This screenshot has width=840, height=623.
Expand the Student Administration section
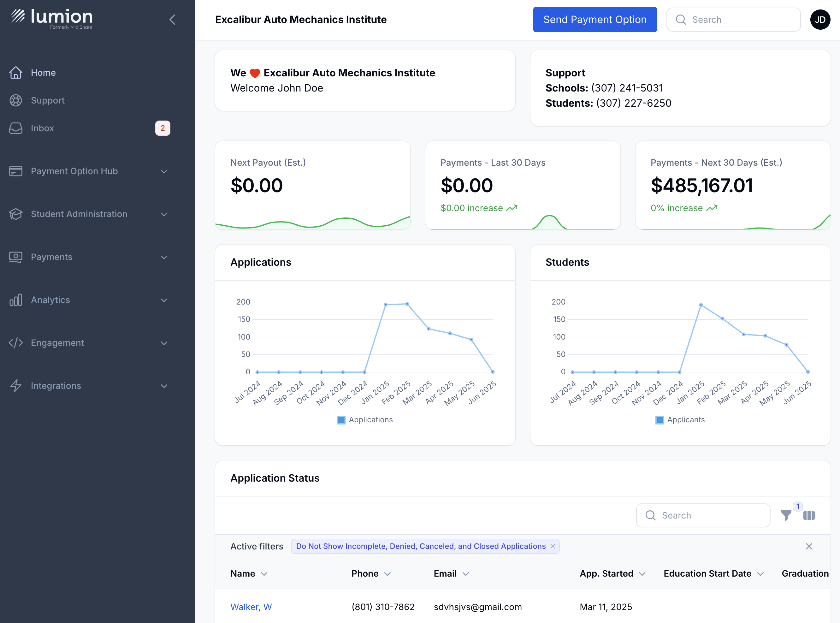(89, 214)
